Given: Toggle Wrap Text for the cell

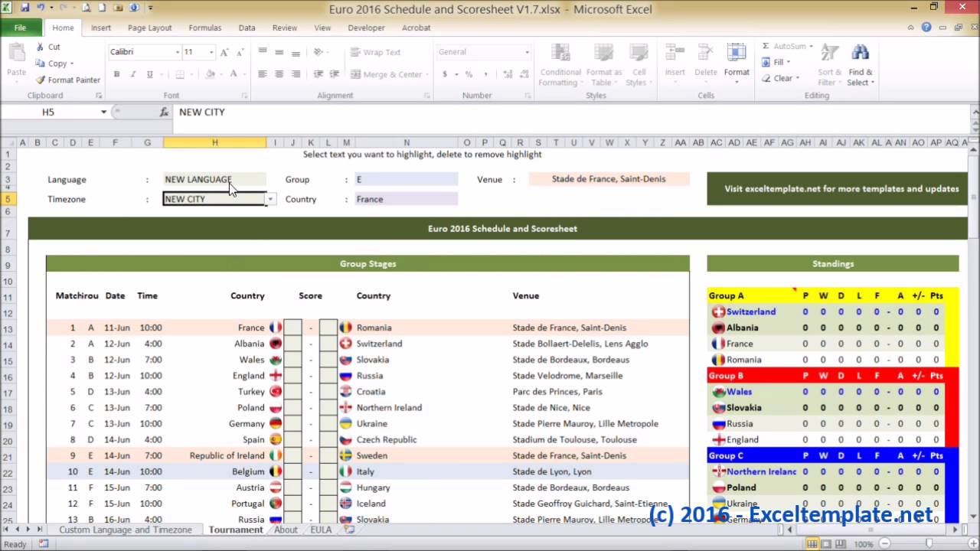Looking at the screenshot, I should point(376,52).
